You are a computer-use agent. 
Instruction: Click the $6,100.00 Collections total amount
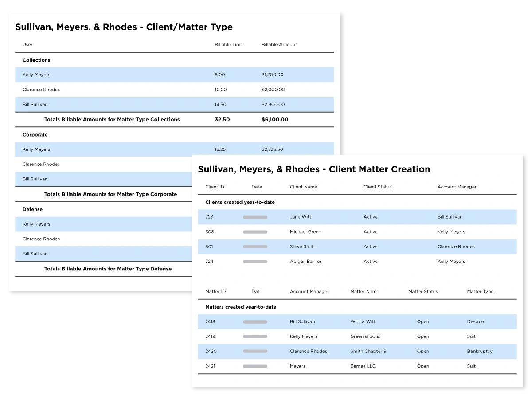click(x=275, y=119)
